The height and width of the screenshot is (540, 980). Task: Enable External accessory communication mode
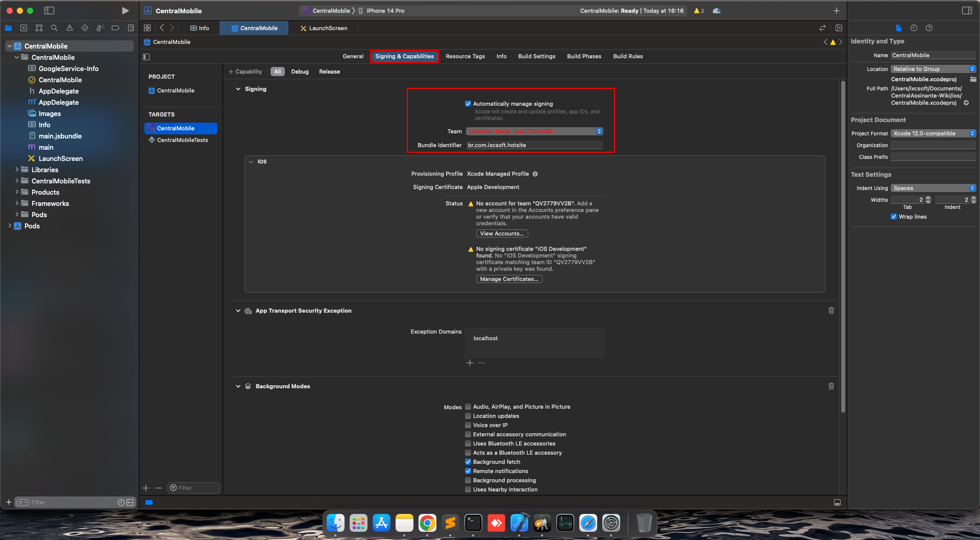[x=468, y=434]
